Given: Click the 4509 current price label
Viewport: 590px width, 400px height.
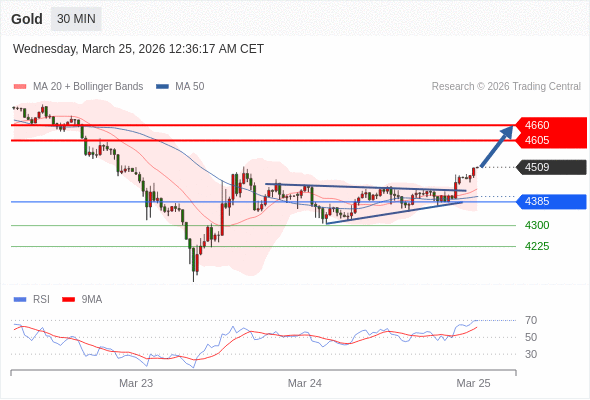Looking at the screenshot, I should [x=551, y=167].
